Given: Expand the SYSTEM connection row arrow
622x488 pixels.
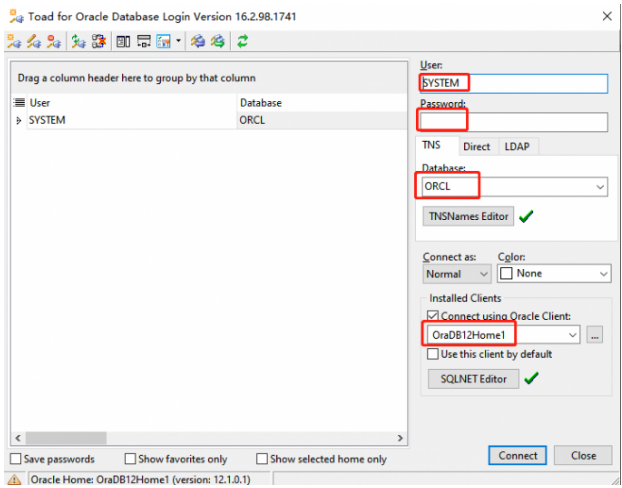Looking at the screenshot, I should tap(18, 121).
